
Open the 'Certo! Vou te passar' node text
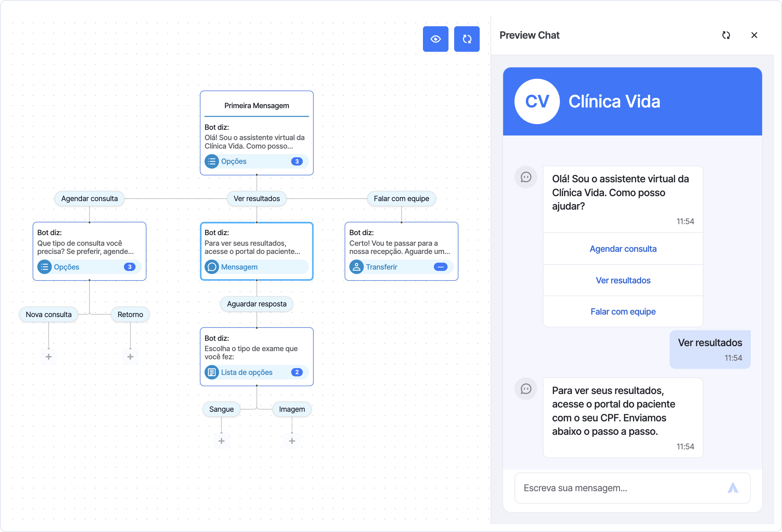click(x=400, y=247)
